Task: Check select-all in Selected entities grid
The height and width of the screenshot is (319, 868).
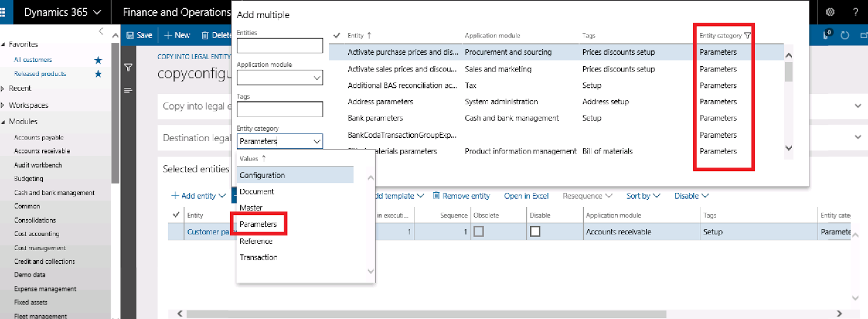Action: pos(176,215)
